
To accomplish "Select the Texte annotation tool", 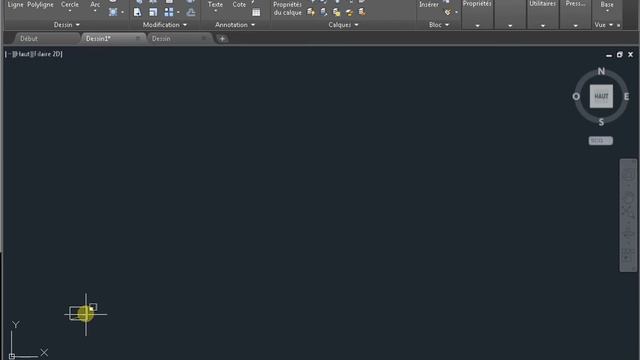I will tap(215, 4).
